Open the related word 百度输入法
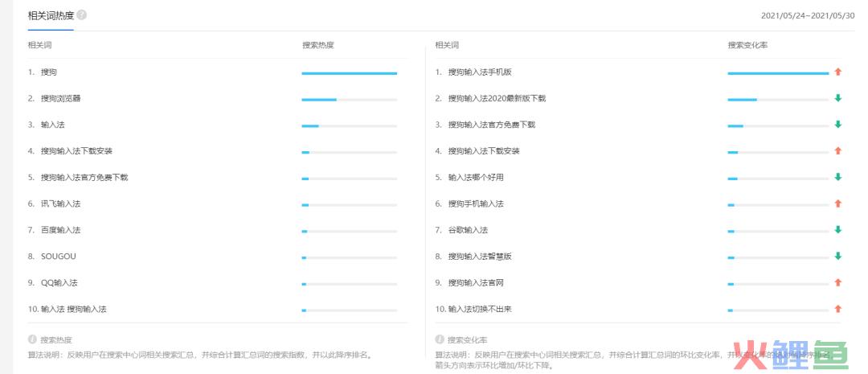868x374 pixels. [61, 230]
